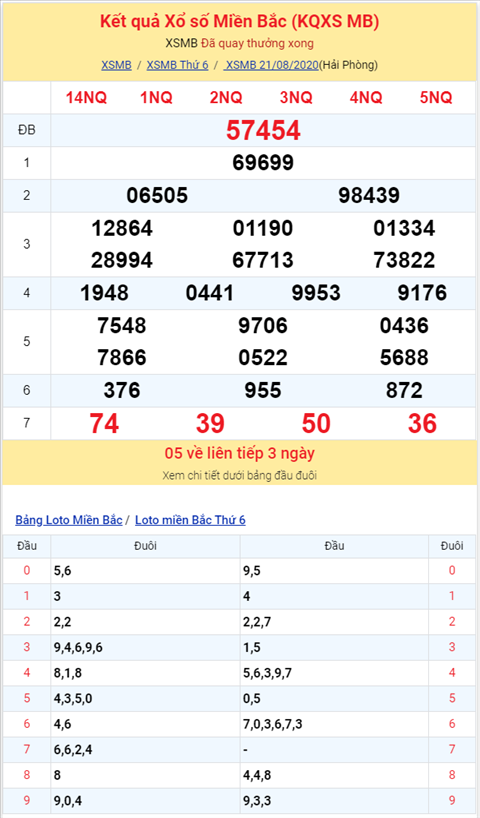Click the 5NQ ticket code

click(436, 98)
